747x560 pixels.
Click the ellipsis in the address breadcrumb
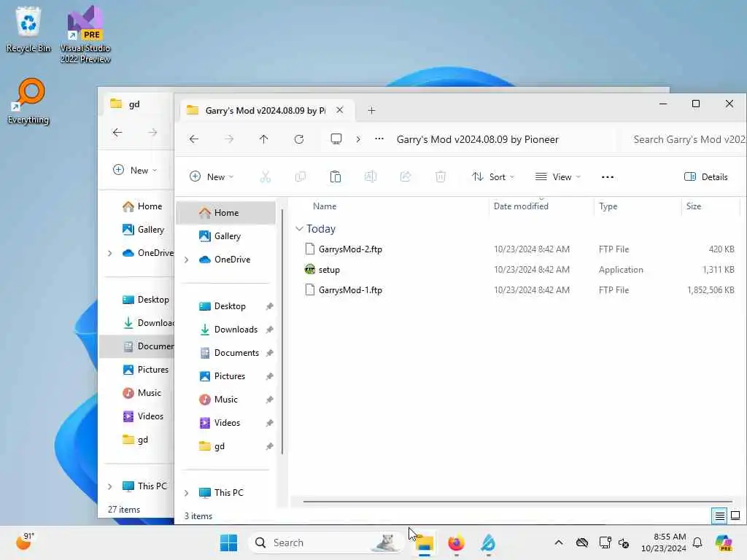tap(379, 139)
